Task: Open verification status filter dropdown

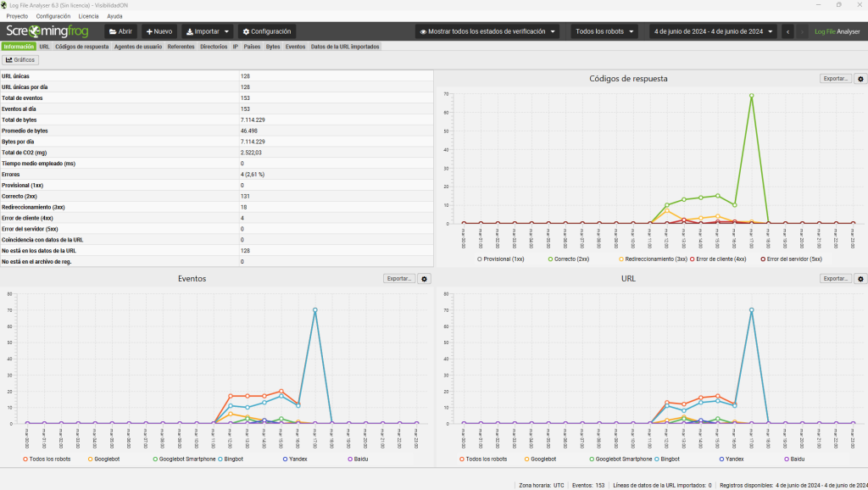Action: [x=488, y=31]
